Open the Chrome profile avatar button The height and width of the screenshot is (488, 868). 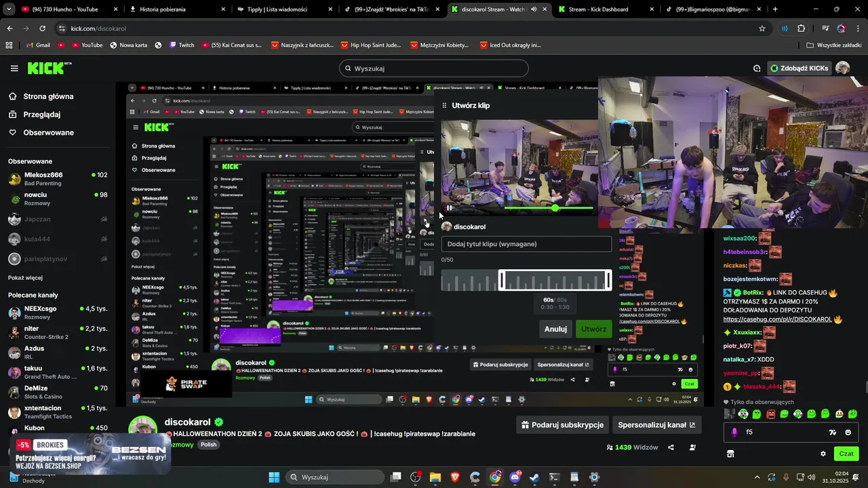coord(842,28)
